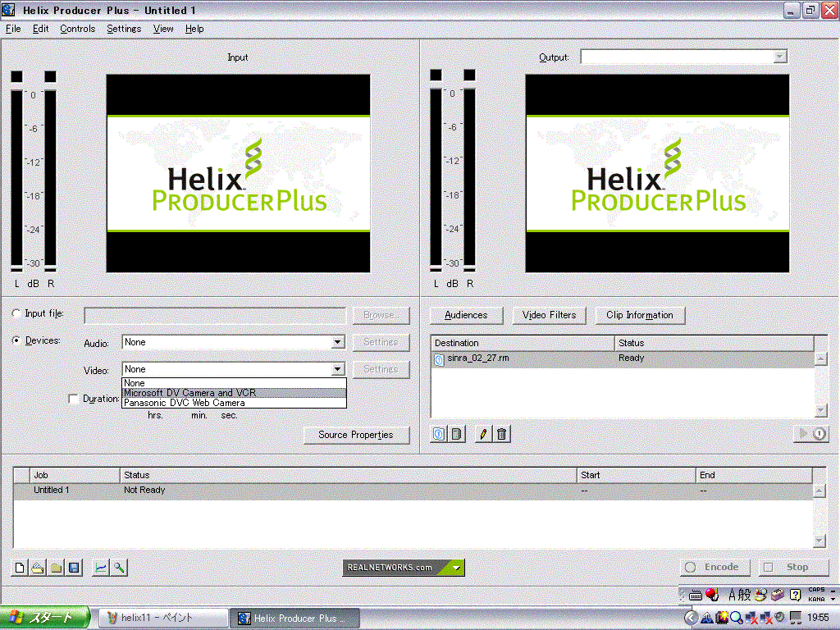Select the Untitled 1 job row
This screenshot has width=840, height=630.
[413, 491]
